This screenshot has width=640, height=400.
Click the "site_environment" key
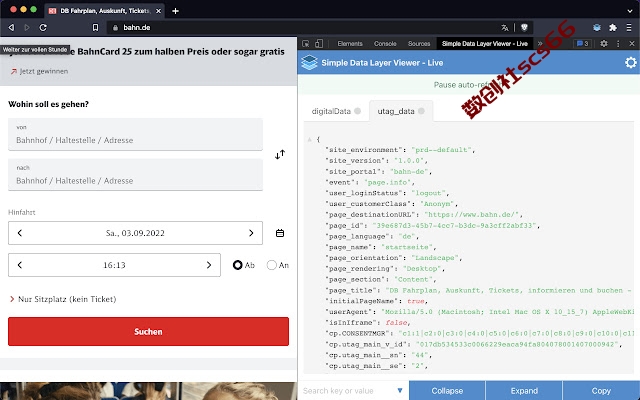click(x=364, y=150)
